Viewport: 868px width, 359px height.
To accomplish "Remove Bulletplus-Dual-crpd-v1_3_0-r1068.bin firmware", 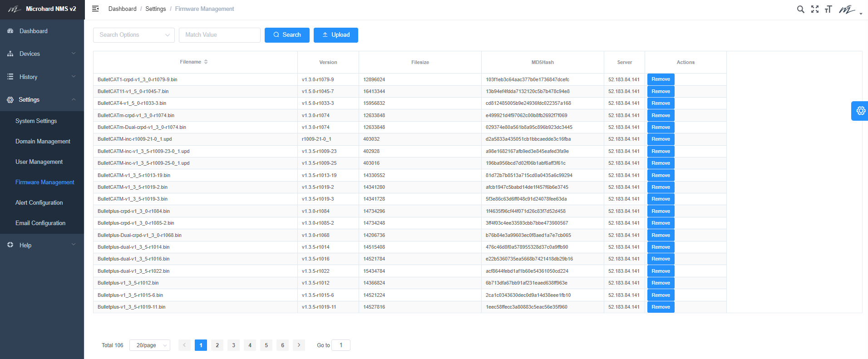I will pos(661,235).
